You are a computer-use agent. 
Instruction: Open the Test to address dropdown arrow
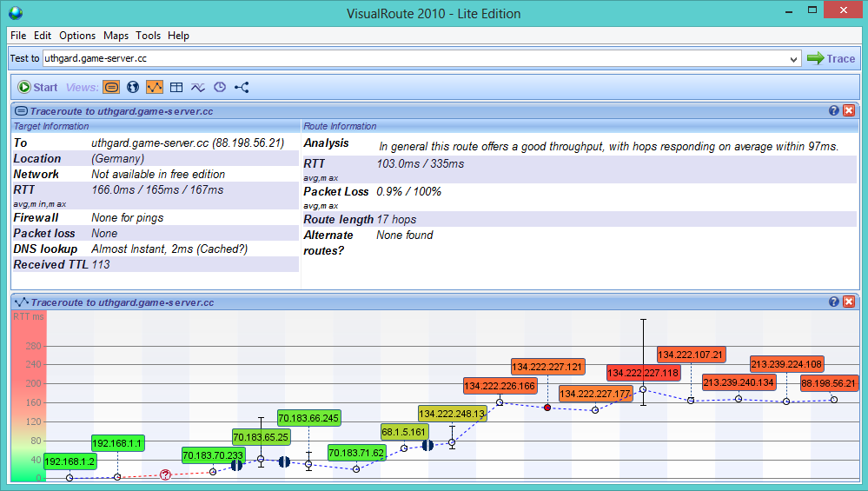[x=793, y=59]
